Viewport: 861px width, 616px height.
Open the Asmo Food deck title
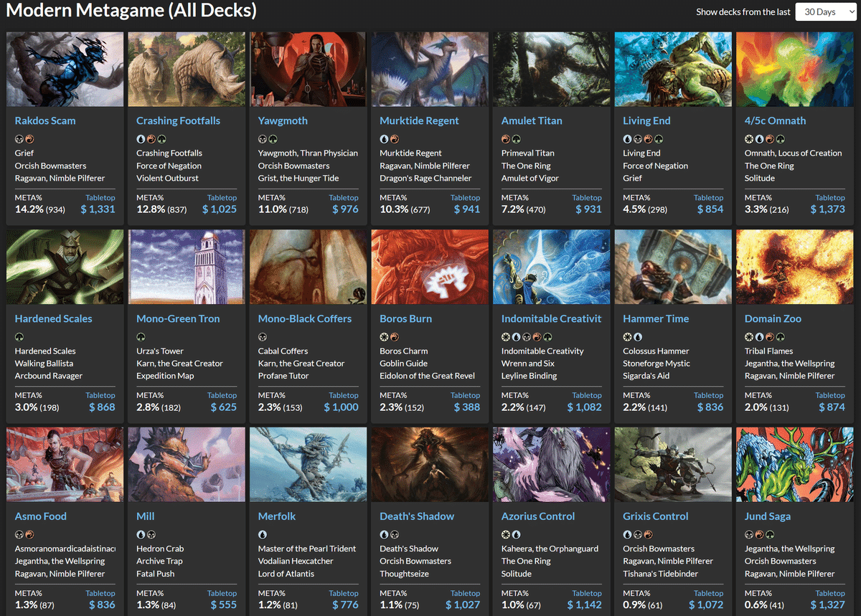41,516
